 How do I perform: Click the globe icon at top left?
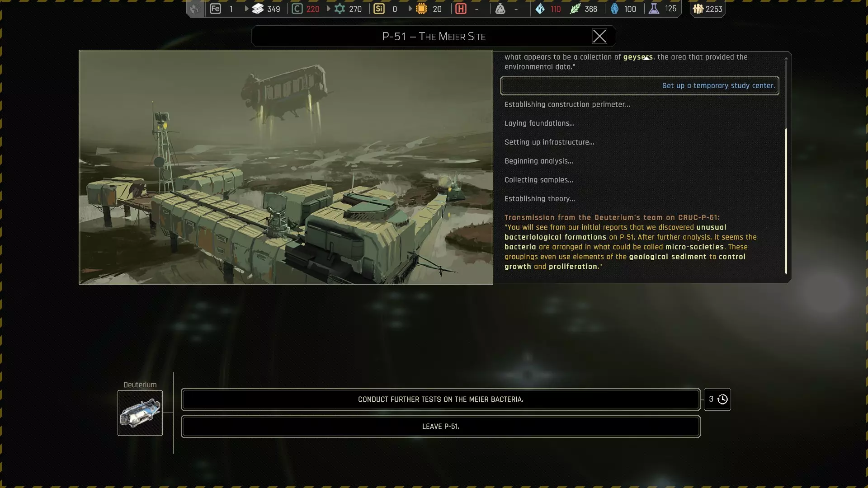pyautogui.click(x=195, y=9)
